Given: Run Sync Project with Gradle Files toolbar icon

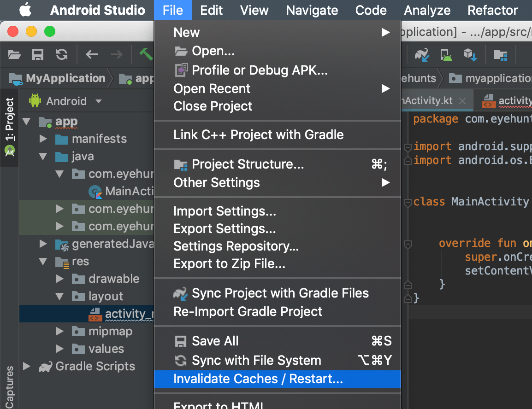Looking at the screenshot, I should click(422, 54).
